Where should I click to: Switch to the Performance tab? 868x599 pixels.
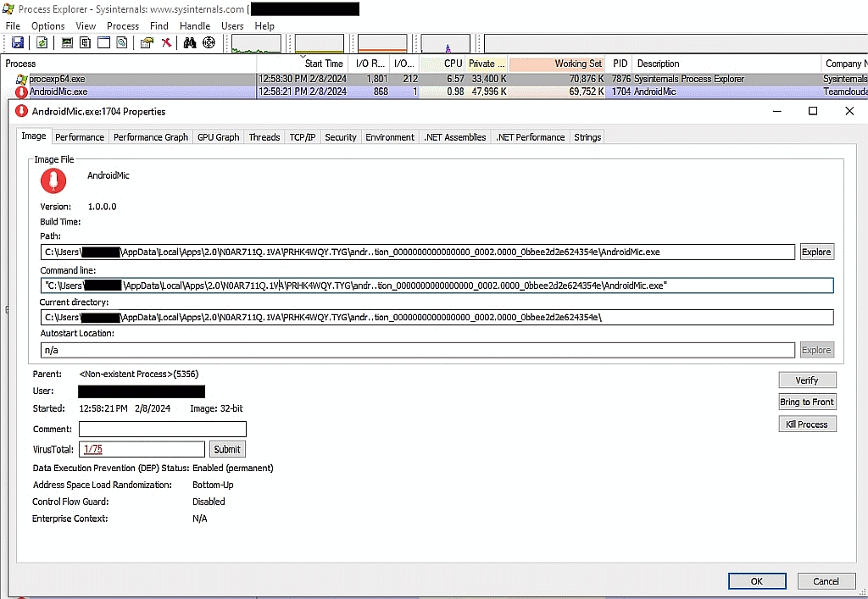[x=80, y=137]
